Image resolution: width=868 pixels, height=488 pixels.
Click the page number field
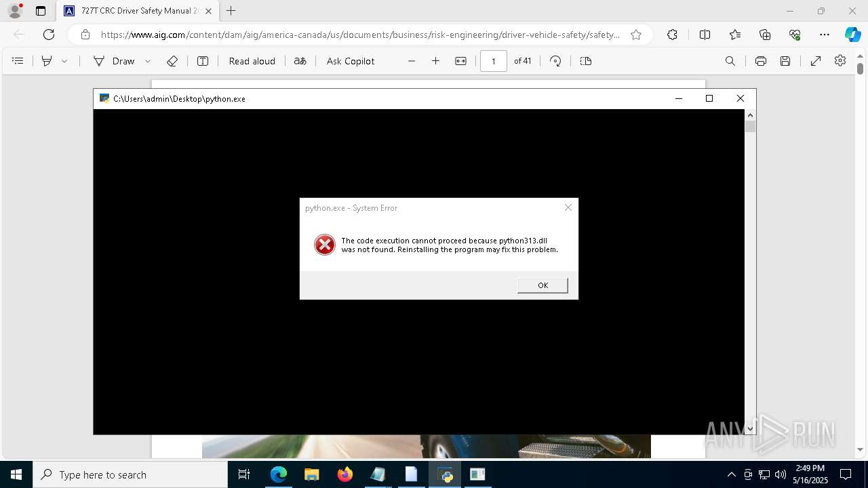[494, 61]
